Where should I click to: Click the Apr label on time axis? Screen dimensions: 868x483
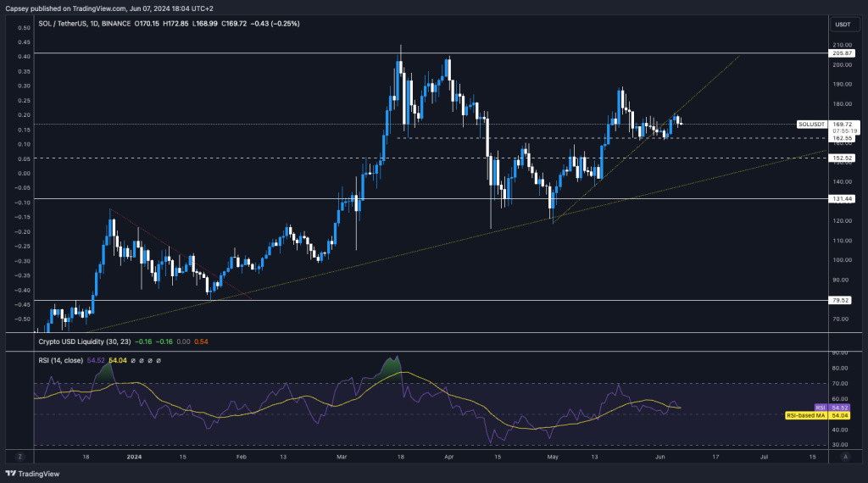449,457
